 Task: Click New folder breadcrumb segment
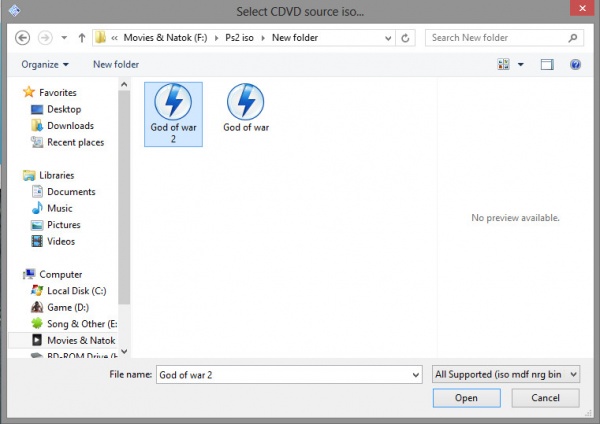(x=295, y=38)
